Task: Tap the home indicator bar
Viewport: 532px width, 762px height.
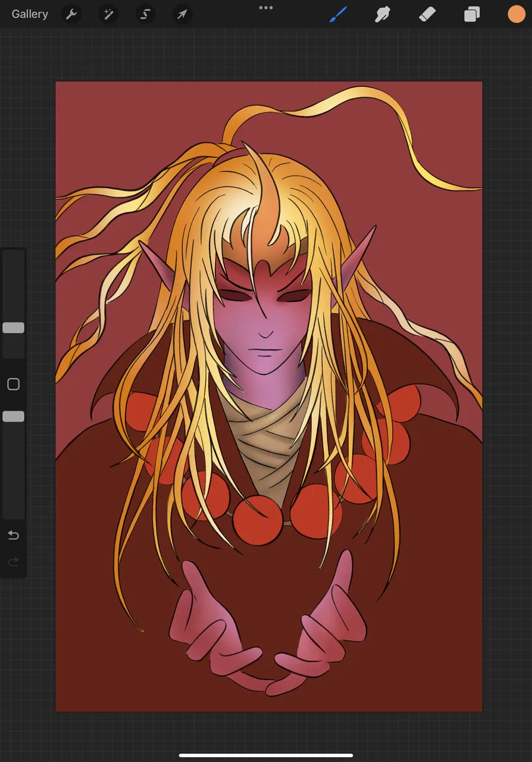Action: pos(266,755)
